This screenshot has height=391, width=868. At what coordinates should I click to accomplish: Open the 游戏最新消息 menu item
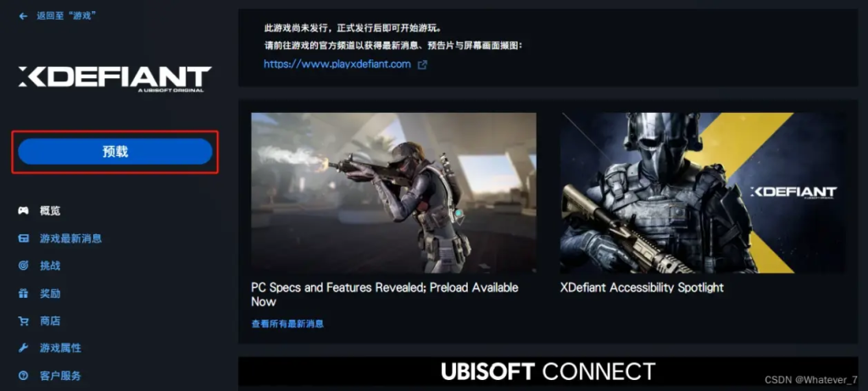[x=71, y=238]
